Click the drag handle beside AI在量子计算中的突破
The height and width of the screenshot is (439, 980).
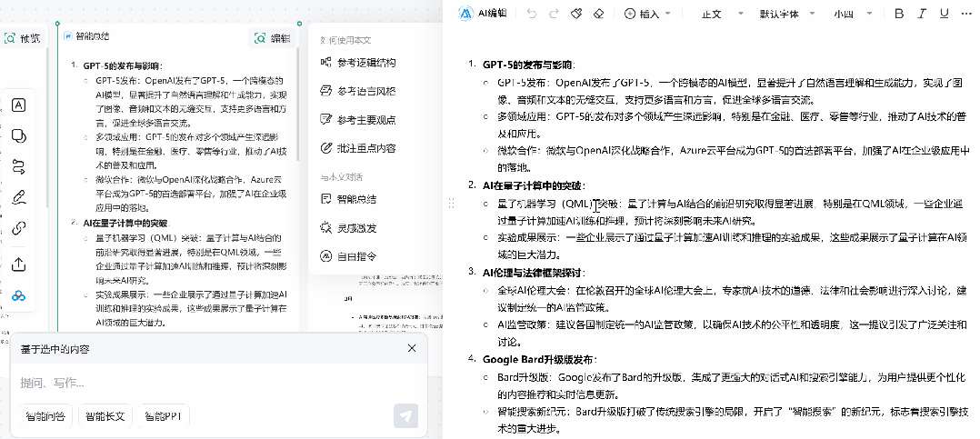pyautogui.click(x=452, y=203)
